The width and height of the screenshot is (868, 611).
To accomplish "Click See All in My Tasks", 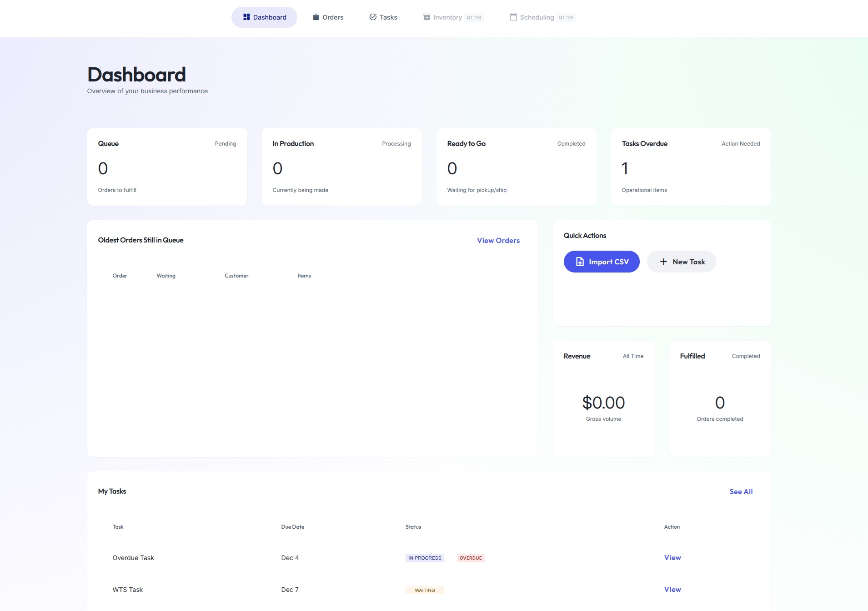I will [741, 491].
